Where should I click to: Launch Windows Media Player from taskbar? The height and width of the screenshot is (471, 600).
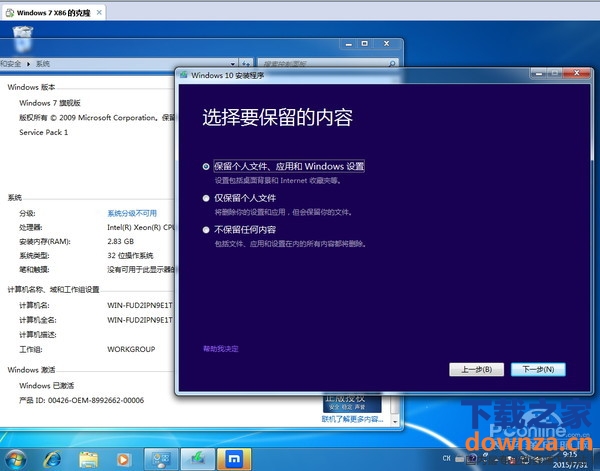coord(123,459)
